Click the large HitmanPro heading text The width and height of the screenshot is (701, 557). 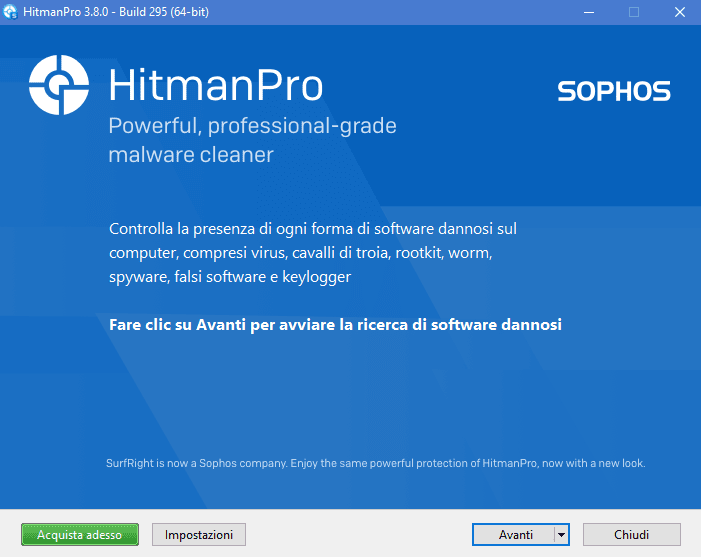(x=215, y=86)
